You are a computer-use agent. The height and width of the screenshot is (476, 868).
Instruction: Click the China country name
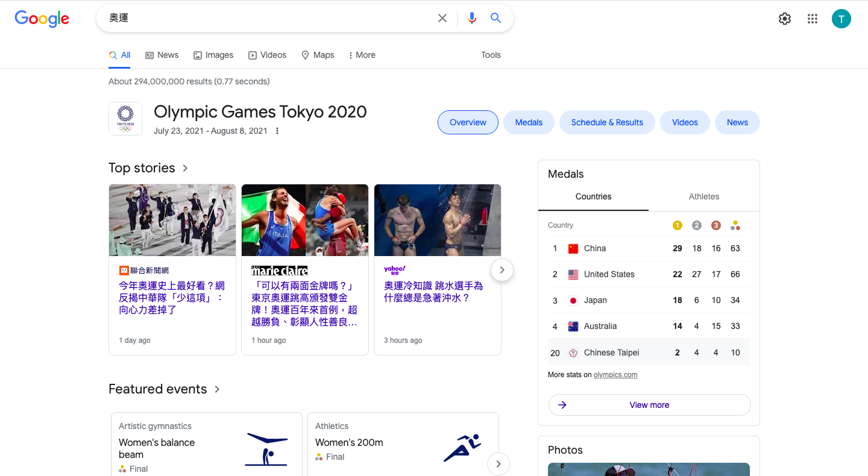point(595,248)
